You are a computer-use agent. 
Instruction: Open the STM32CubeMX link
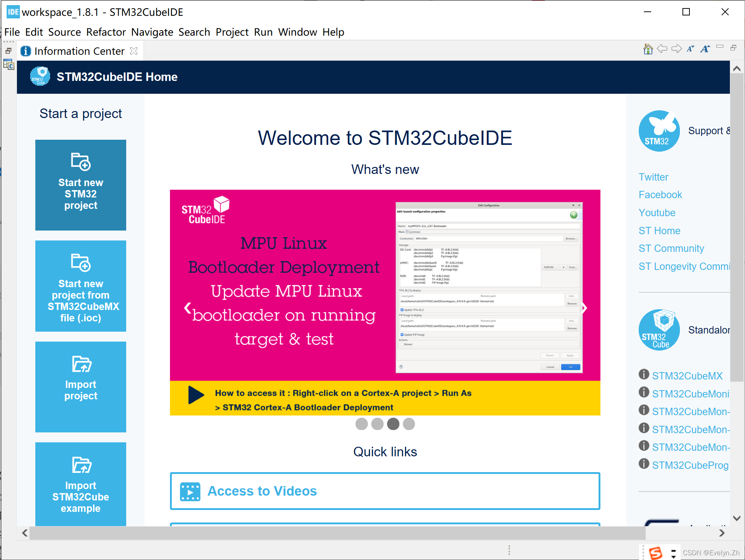(687, 376)
